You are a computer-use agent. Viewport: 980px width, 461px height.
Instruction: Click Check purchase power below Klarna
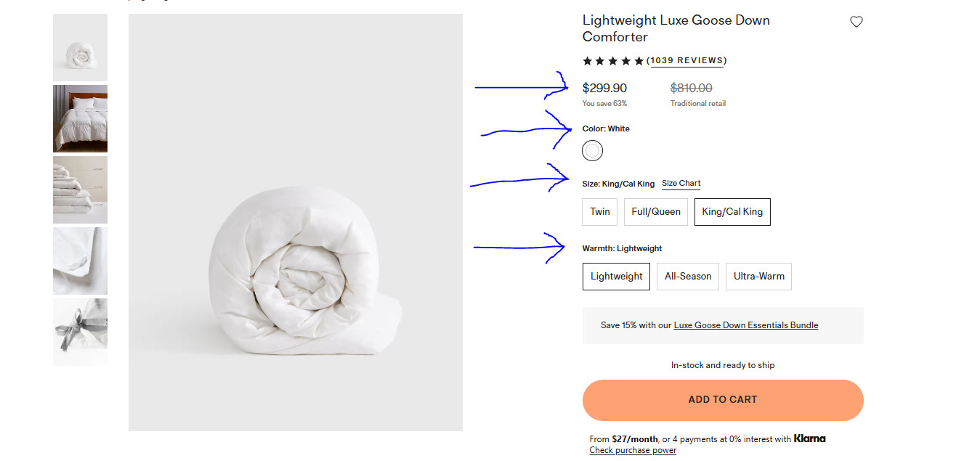(632, 450)
